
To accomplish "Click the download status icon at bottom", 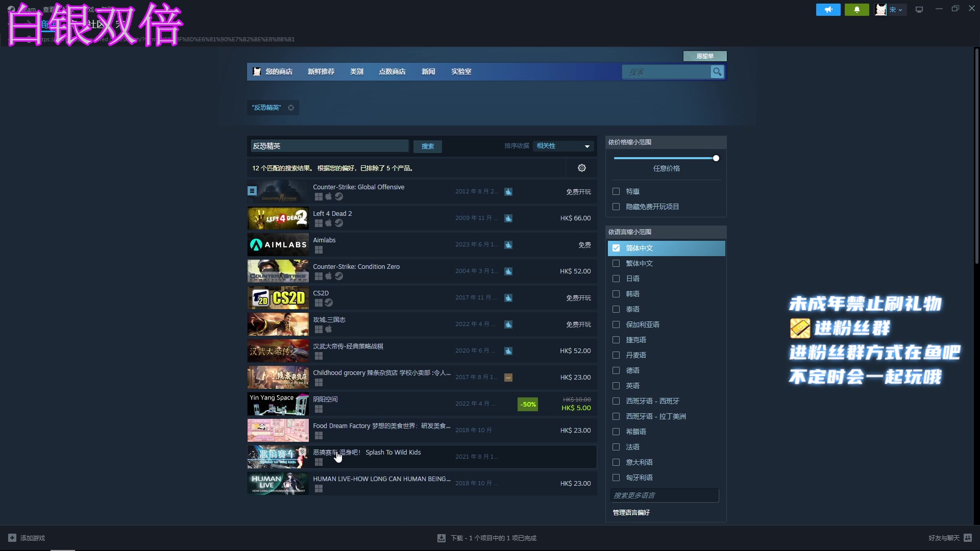I will tap(442, 538).
